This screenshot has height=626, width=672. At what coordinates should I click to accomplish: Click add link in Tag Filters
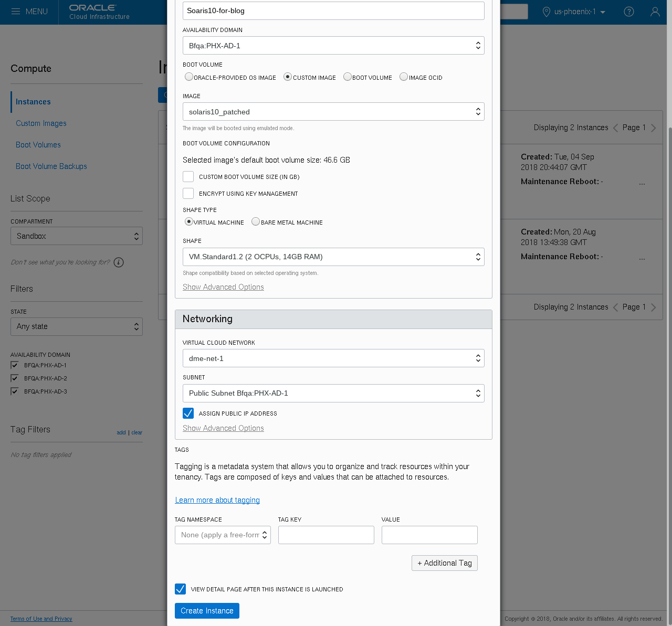[x=121, y=432]
